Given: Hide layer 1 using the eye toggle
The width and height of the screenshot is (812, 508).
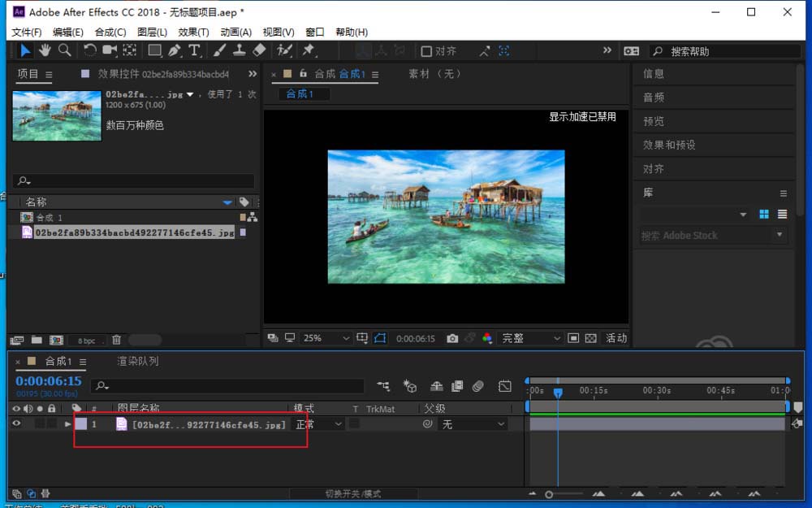Looking at the screenshot, I should (16, 423).
